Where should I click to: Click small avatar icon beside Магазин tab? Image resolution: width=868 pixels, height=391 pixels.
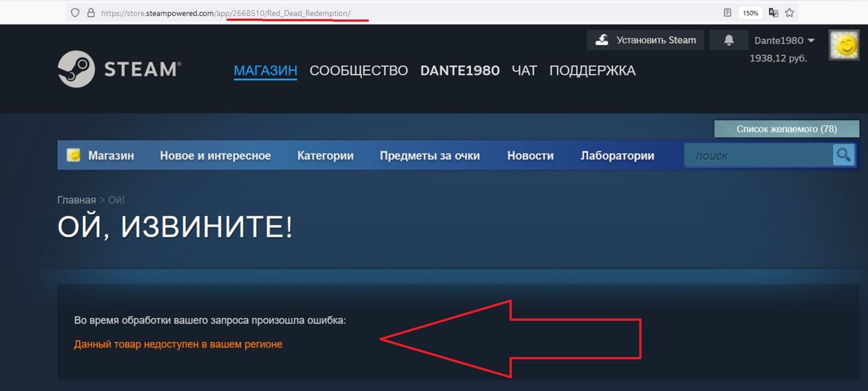(x=73, y=155)
